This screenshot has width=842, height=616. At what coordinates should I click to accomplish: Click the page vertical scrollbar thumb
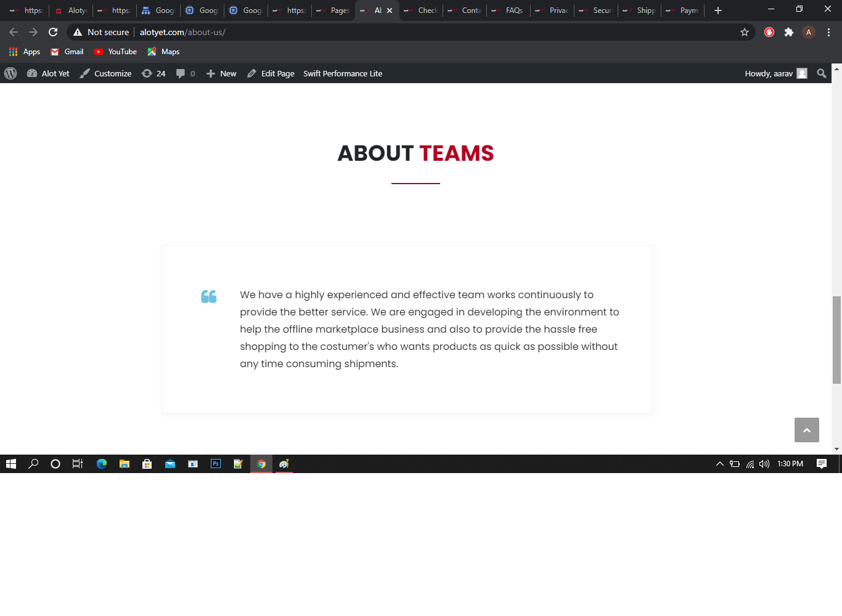tap(836, 339)
